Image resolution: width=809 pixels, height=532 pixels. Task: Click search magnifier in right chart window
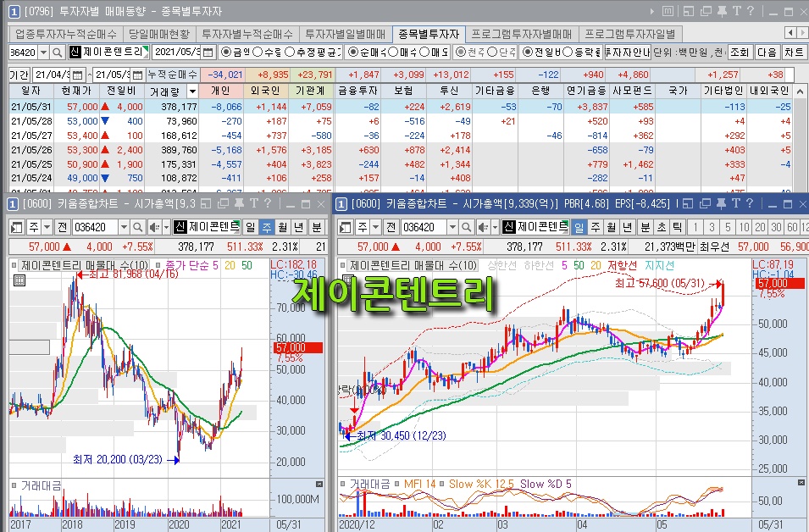(466, 227)
